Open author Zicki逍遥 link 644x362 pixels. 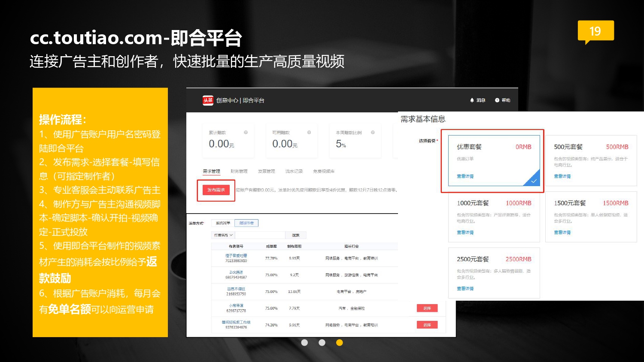pos(236,272)
